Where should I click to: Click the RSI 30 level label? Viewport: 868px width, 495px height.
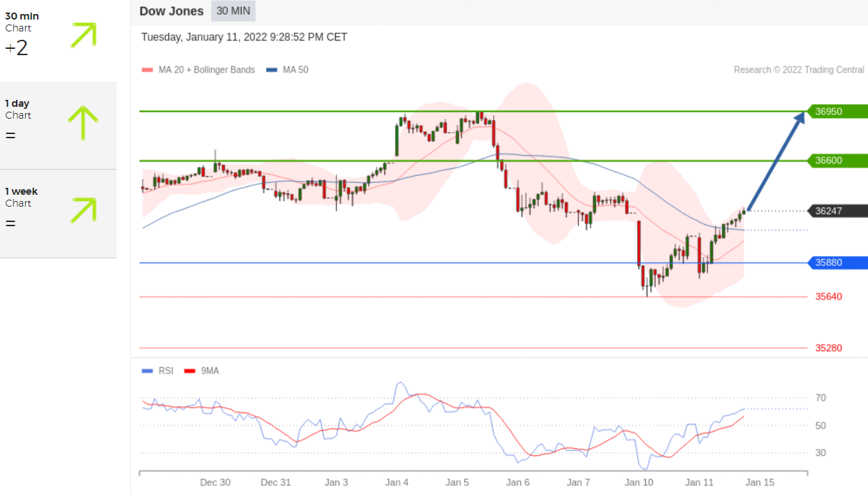coord(821,453)
